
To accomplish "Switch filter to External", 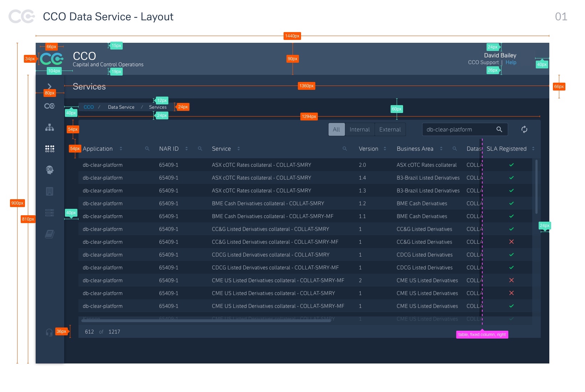I will [x=390, y=130].
